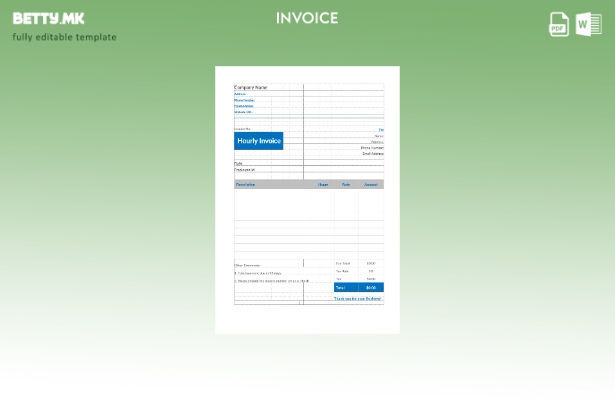Select the Company Name field
615x400 pixels.
251,87
